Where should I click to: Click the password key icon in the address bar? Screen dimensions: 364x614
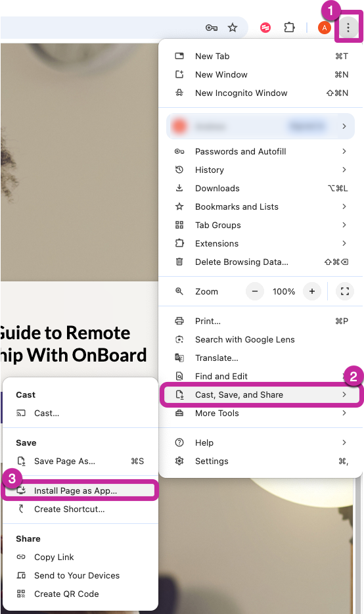tap(212, 28)
